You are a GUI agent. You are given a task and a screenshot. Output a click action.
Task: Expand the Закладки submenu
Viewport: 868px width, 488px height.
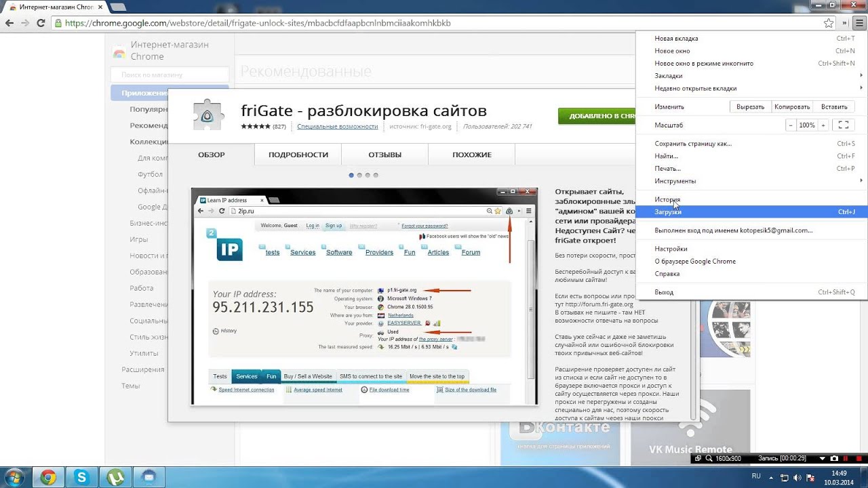(x=751, y=76)
